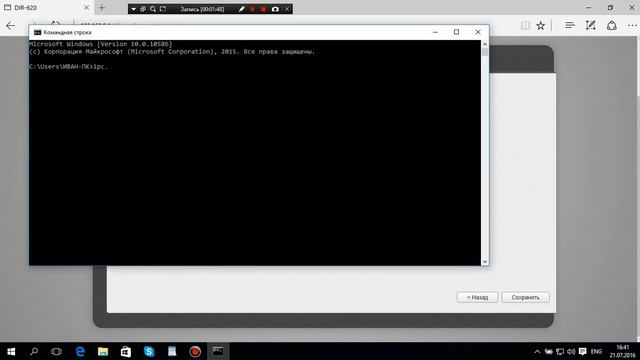This screenshot has height=360, width=640.
Task: Restore the Edge browser window
Action: (610, 7)
